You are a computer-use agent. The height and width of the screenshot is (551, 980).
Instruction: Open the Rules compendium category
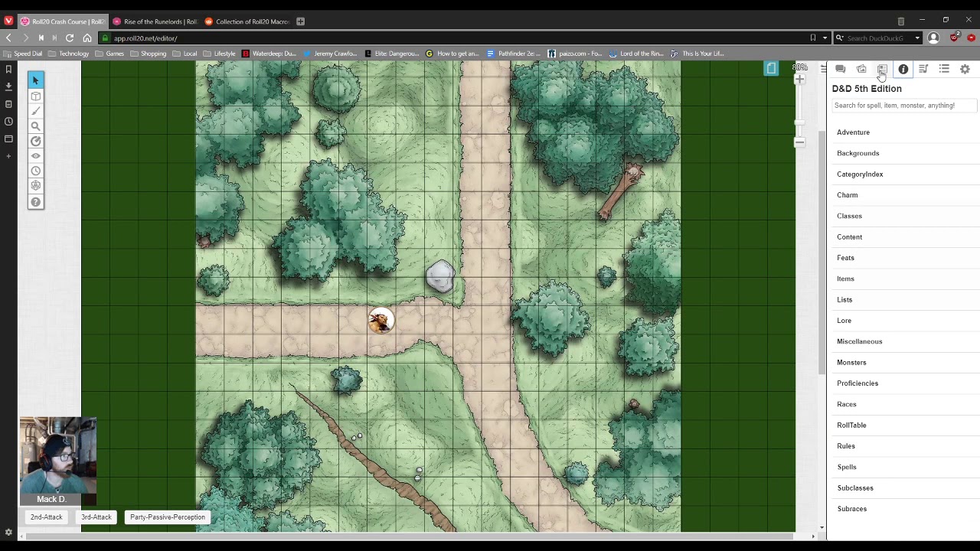[845, 446]
